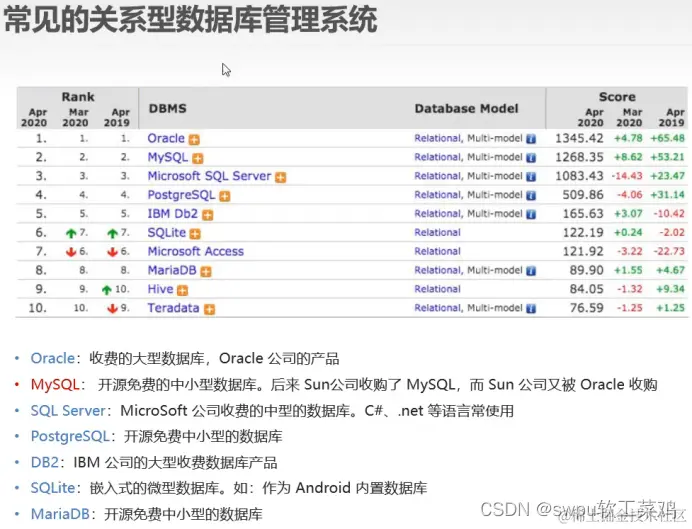Image resolution: width=692 pixels, height=529 pixels.
Task: Open the MySQL DBMS link in table
Action: [x=168, y=158]
